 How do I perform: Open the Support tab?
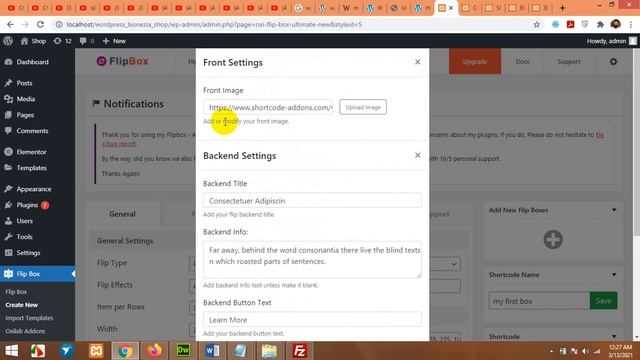coord(569,62)
